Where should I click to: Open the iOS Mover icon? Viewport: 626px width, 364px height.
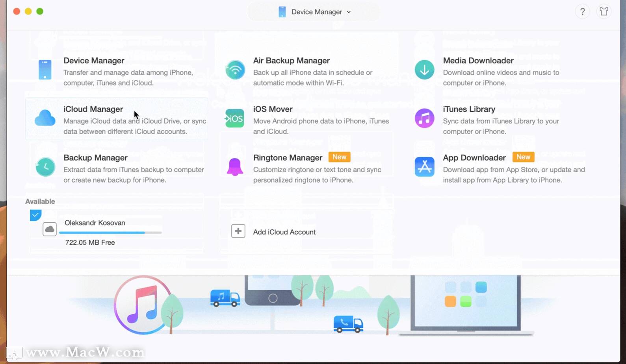(x=235, y=118)
